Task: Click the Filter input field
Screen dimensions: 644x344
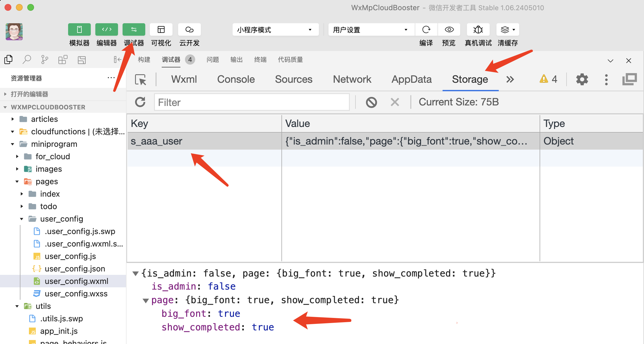Action: tap(252, 102)
